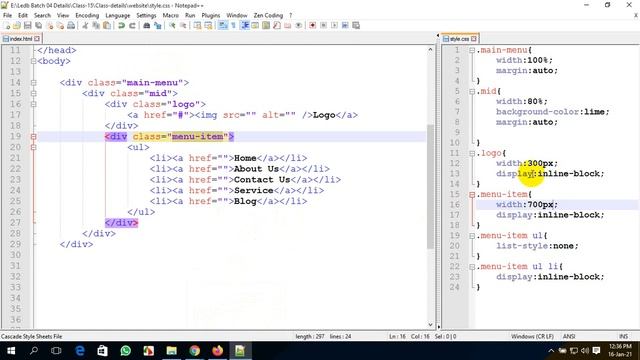
Task: Collapse the .menu-item ul li rule fold
Action: tap(472, 267)
